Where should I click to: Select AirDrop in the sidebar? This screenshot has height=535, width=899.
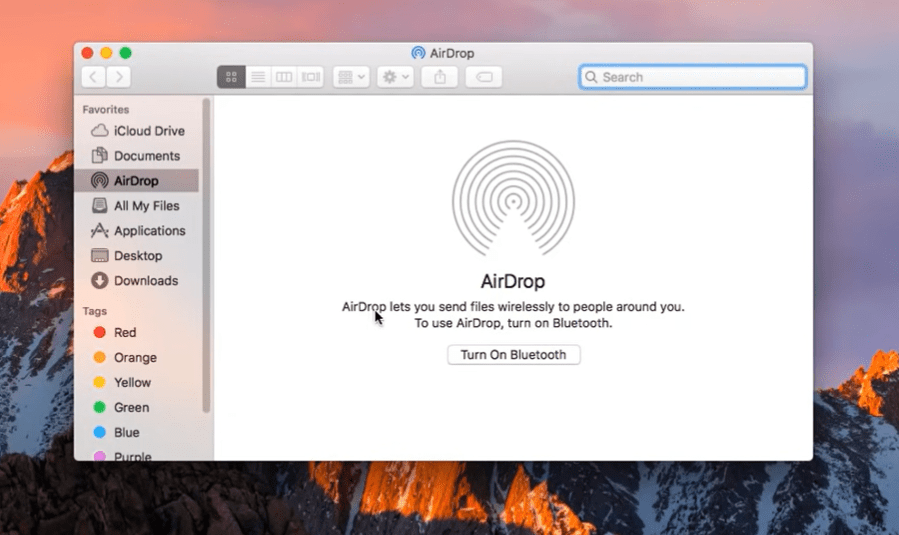point(138,181)
